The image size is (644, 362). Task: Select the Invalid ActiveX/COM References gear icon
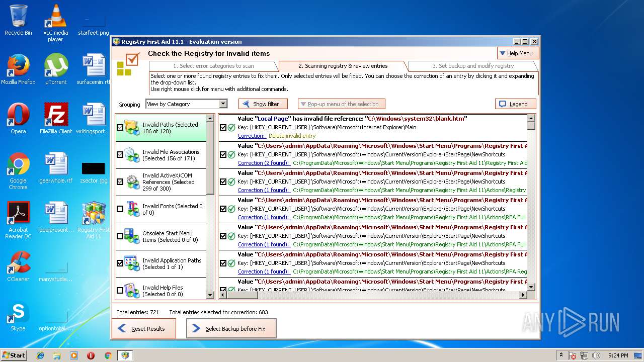pos(132,182)
